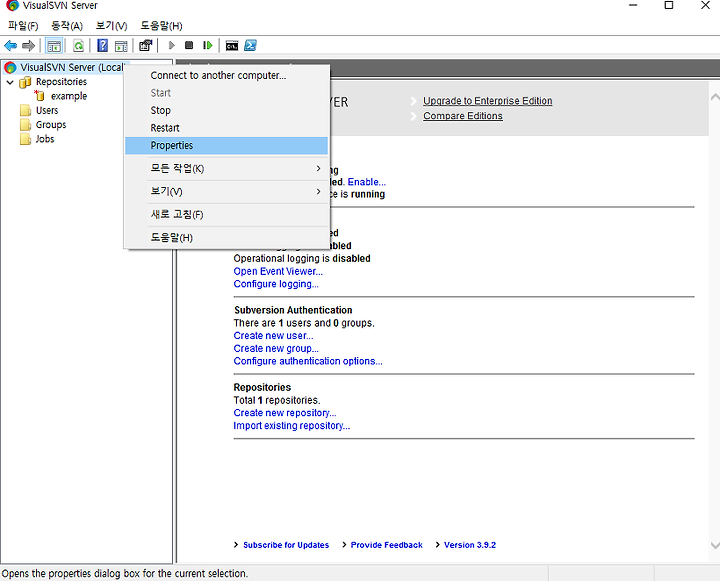Choose 도움말(H) in the context menu
The width and height of the screenshot is (720, 581).
coord(226,237)
